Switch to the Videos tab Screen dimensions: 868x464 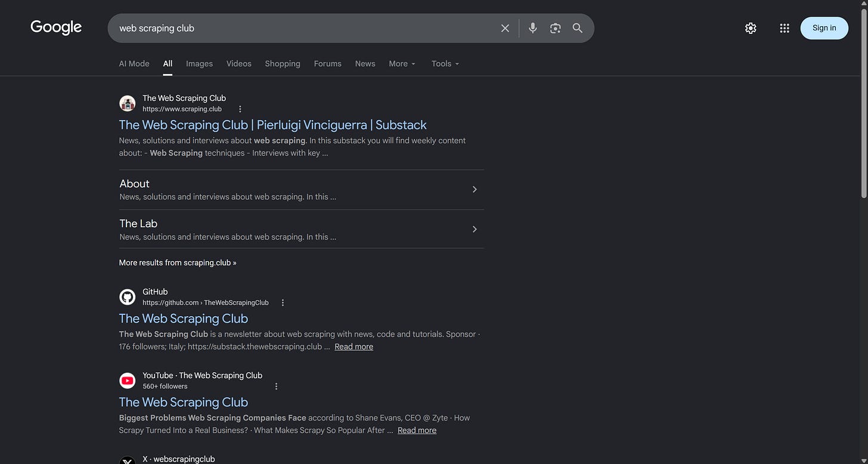pyautogui.click(x=239, y=64)
